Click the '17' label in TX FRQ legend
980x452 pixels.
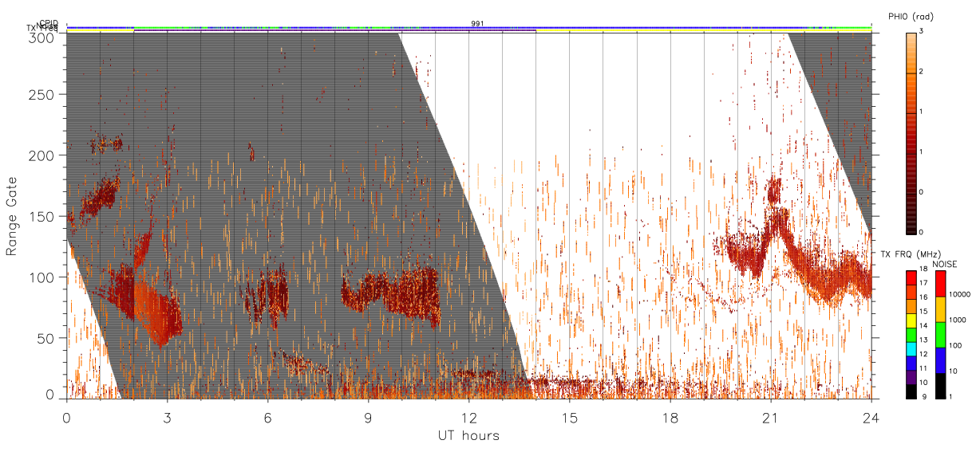pyautogui.click(x=925, y=284)
